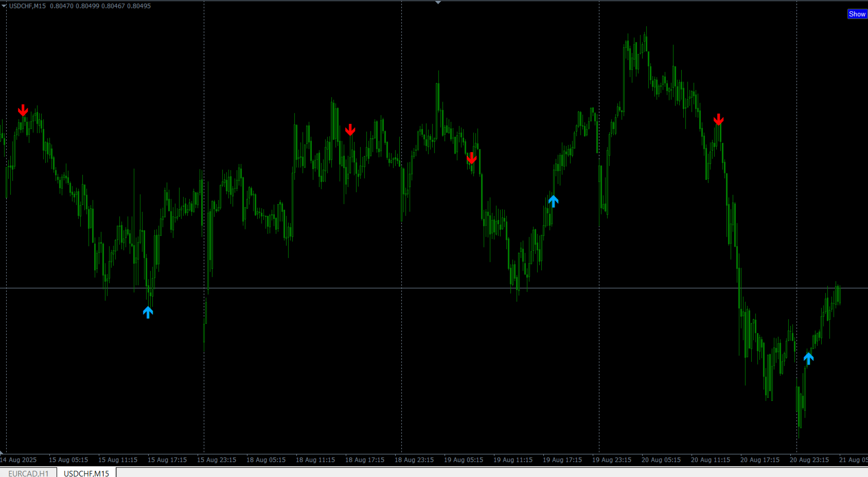Select the red down arrow above 18 Aug 17:15
The image size is (868, 477).
(350, 130)
